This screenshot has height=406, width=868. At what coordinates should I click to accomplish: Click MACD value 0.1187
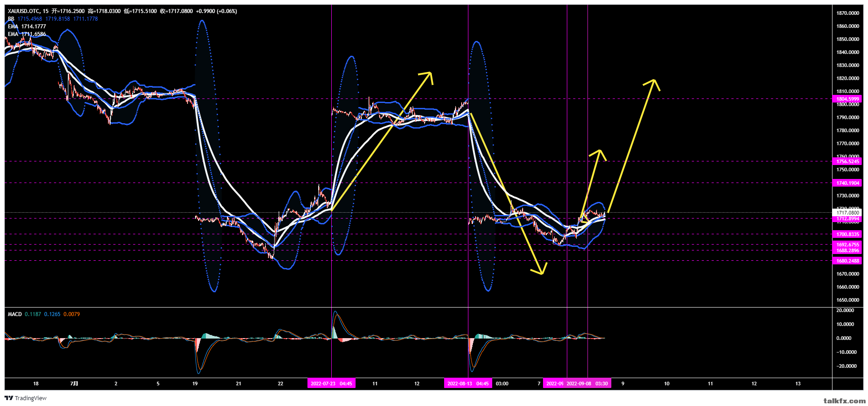33,314
